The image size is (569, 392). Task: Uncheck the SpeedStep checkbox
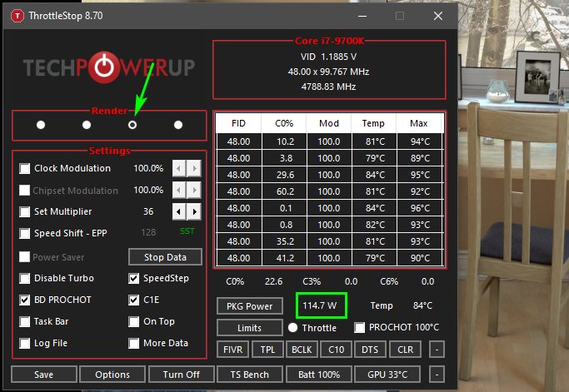pos(134,278)
